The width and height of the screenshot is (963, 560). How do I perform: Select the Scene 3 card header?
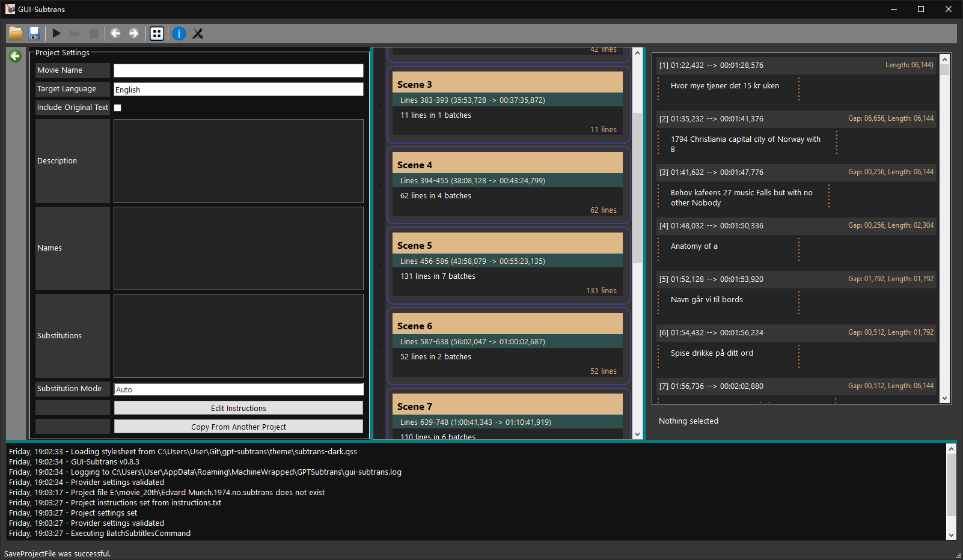507,83
